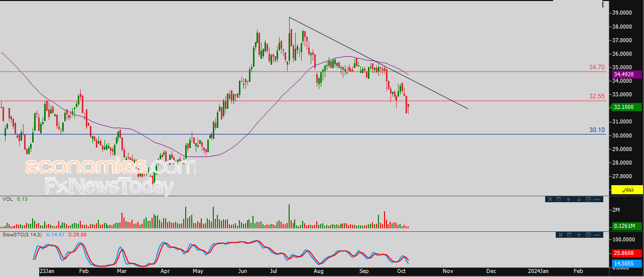Image resolution: width=644 pixels, height=277 pixels.
Task: Select the 34.70 red resistance line label
Action: 597,67
